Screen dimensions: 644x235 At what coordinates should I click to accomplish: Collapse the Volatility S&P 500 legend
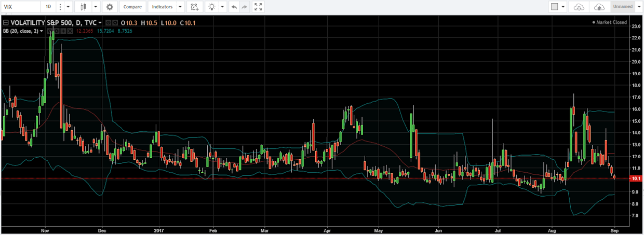point(6,23)
